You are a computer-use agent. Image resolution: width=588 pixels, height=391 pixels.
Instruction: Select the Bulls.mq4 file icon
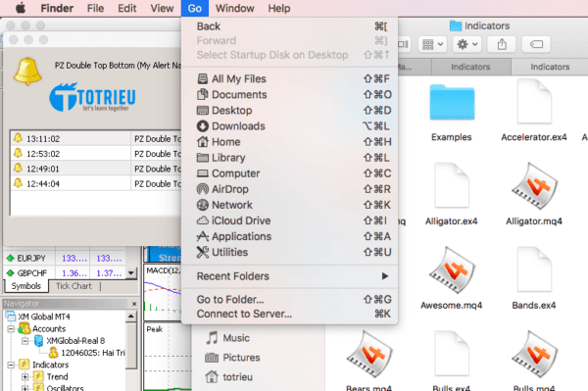[x=534, y=355]
